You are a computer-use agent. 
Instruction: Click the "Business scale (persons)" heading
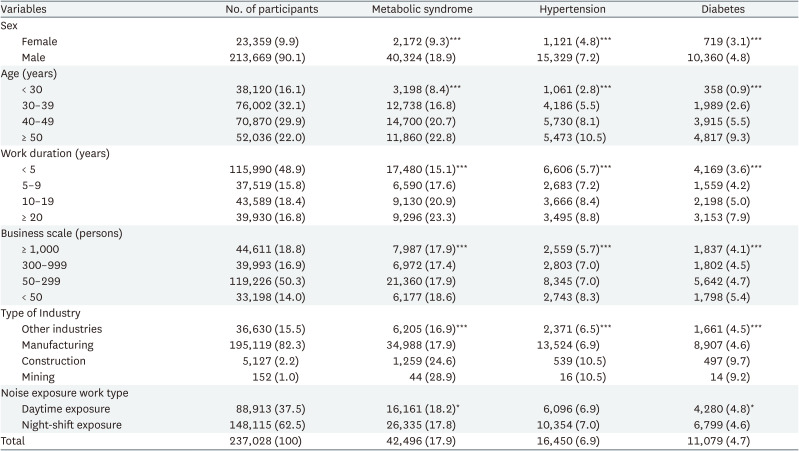pos(67,233)
